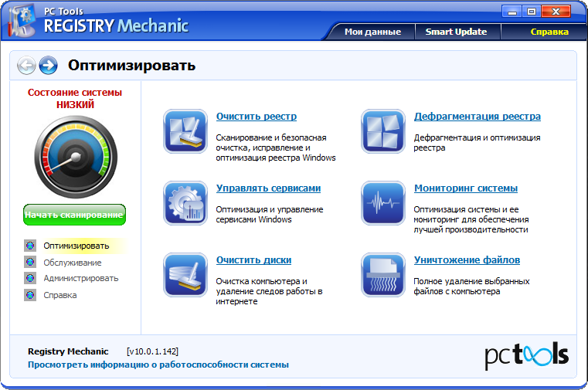The width and height of the screenshot is (588, 390).
Task: Open the Мониторинг системы link
Action: pyautogui.click(x=466, y=188)
